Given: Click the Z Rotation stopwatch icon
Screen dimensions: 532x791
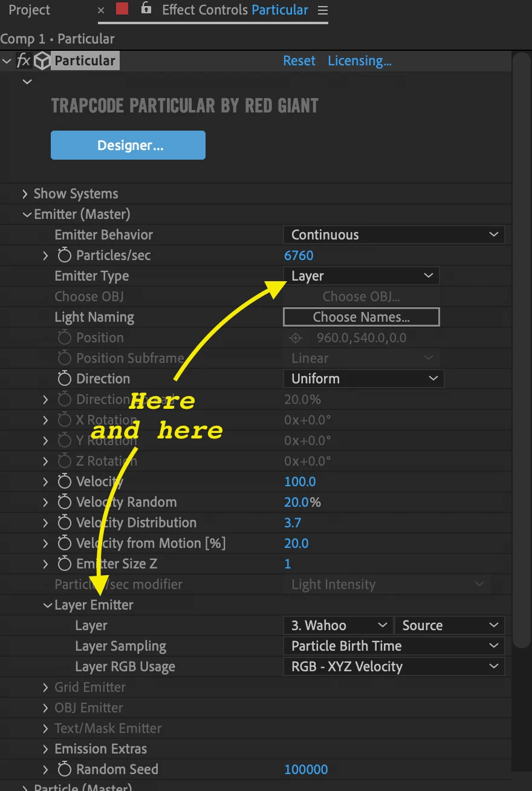Looking at the screenshot, I should pos(65,461).
